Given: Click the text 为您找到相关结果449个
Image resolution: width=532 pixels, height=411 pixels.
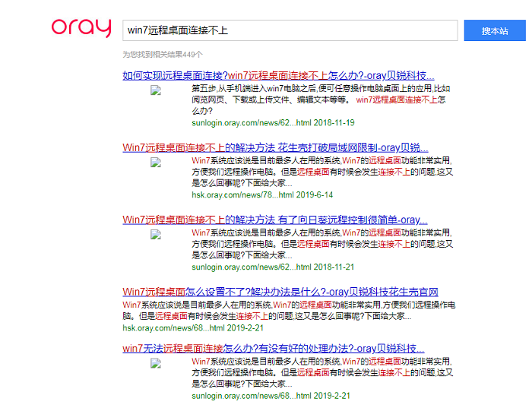Looking at the screenshot, I should coord(163,54).
